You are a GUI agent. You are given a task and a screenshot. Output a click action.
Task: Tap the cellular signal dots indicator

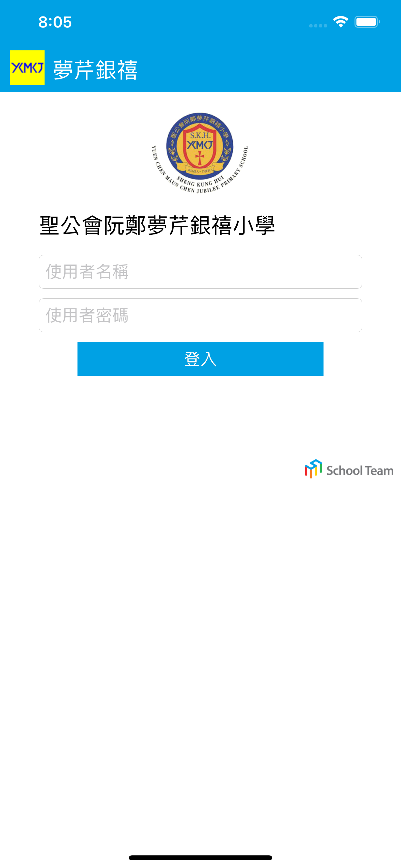point(318,26)
